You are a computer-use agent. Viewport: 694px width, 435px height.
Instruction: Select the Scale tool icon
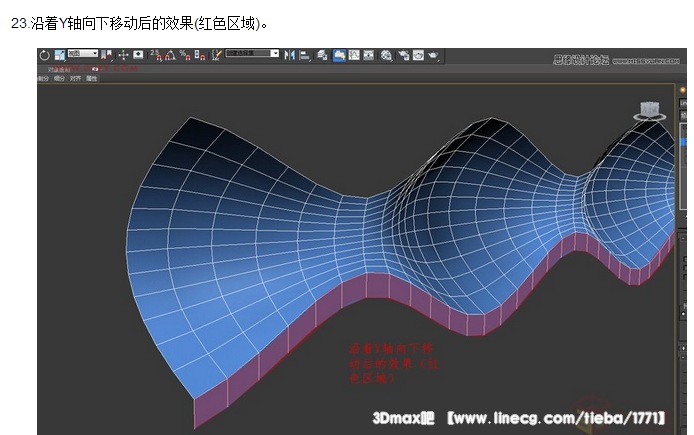pyautogui.click(x=60, y=55)
